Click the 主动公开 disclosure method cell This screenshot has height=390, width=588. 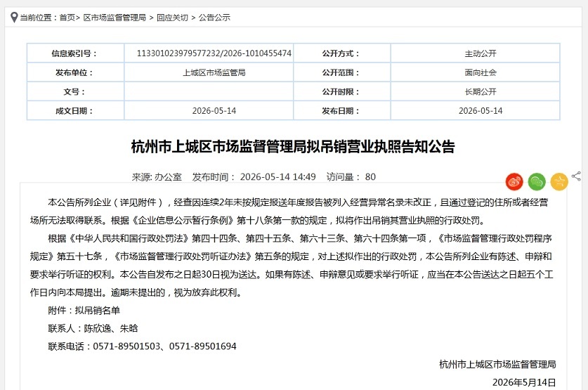[x=481, y=53]
